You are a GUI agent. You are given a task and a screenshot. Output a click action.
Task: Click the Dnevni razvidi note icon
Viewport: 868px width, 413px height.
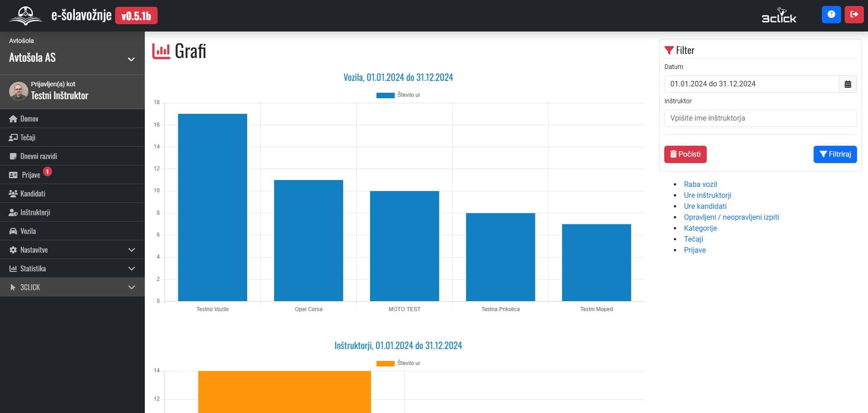(x=13, y=156)
